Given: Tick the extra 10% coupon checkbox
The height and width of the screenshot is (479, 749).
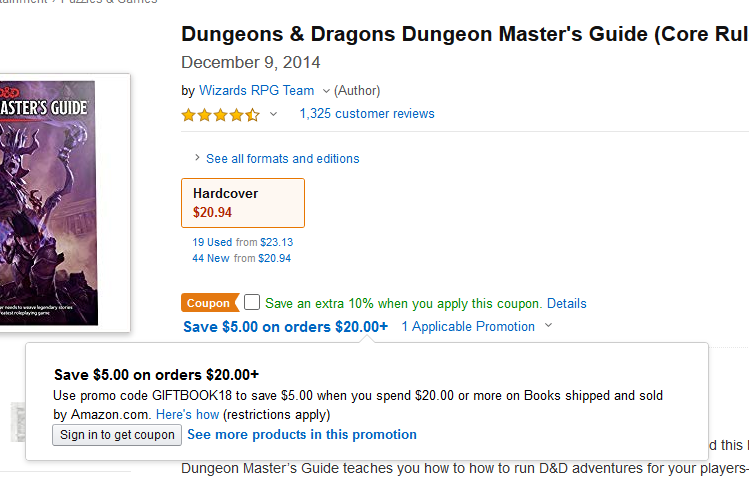Looking at the screenshot, I should pos(252,302).
